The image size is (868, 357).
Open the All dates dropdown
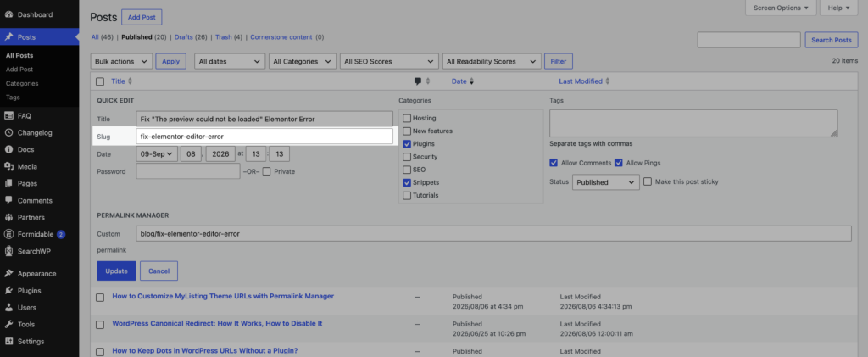tap(229, 61)
